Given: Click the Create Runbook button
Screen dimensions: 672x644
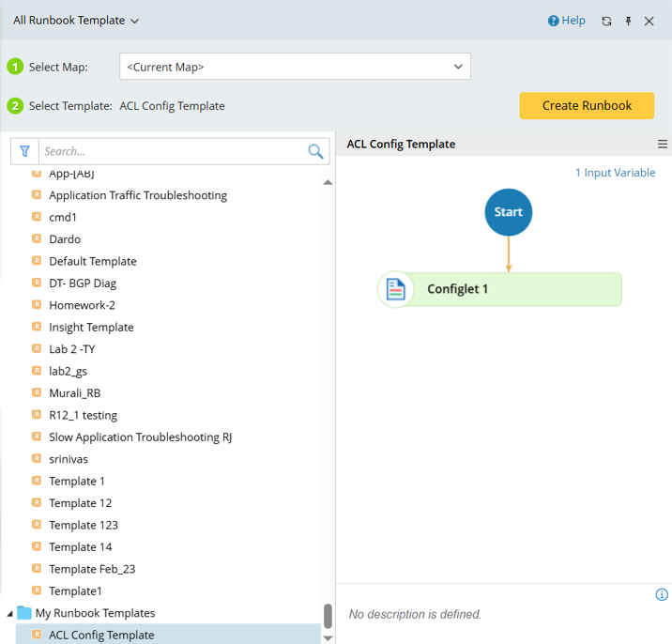Looking at the screenshot, I should pyautogui.click(x=587, y=106).
